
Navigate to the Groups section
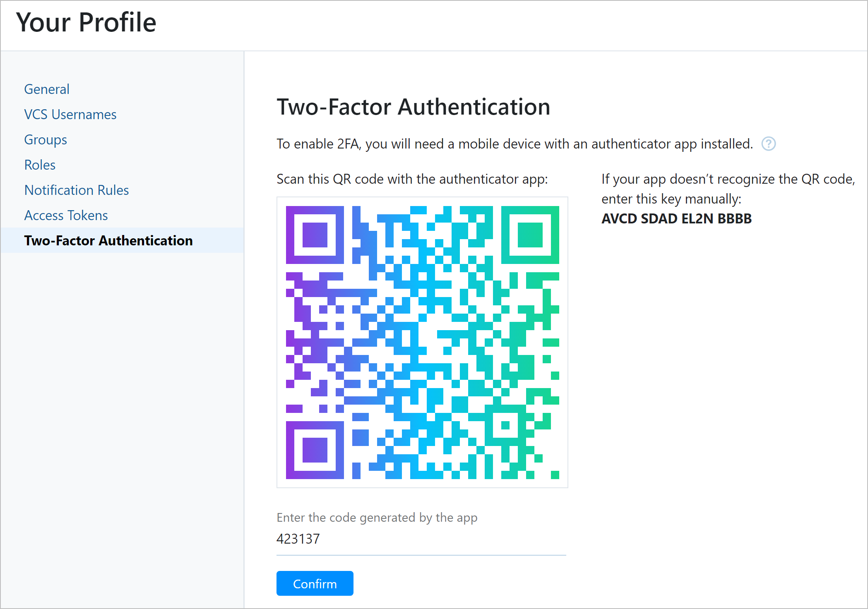pyautogui.click(x=45, y=140)
